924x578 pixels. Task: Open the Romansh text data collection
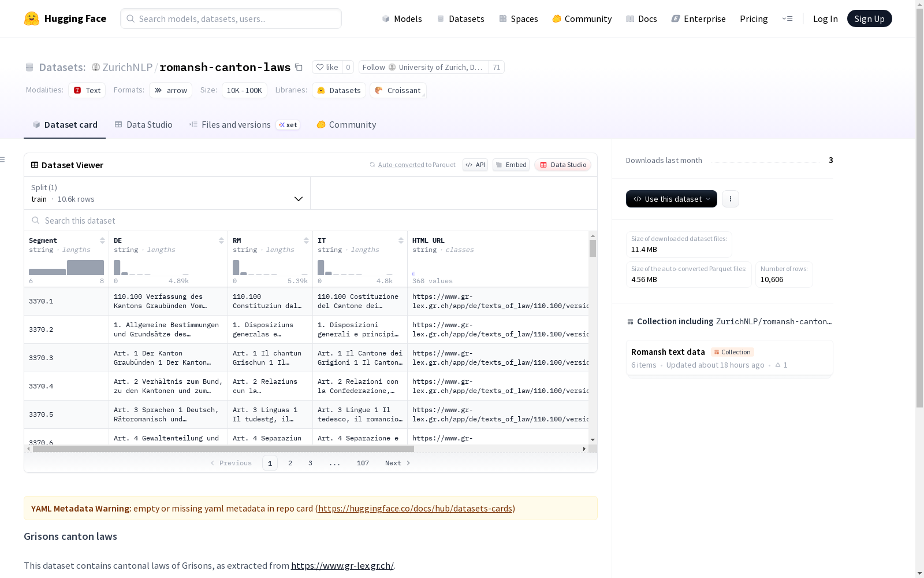tap(729, 358)
